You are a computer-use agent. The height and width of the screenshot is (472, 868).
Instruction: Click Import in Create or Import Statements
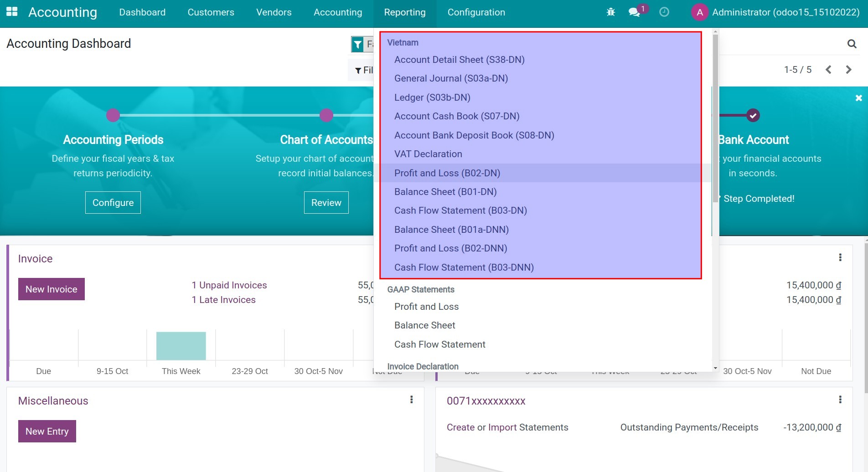tap(501, 427)
